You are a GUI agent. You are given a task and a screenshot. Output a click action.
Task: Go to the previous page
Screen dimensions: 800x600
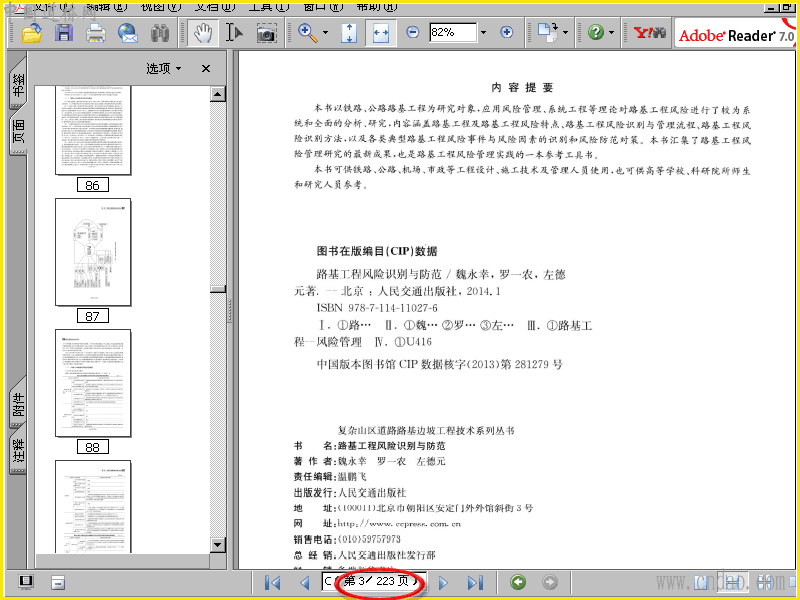(x=305, y=582)
